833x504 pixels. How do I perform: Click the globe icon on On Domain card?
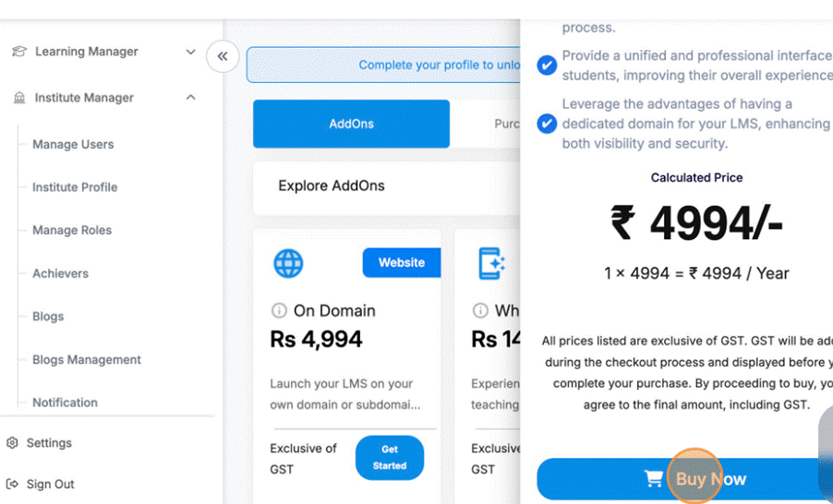(x=288, y=263)
